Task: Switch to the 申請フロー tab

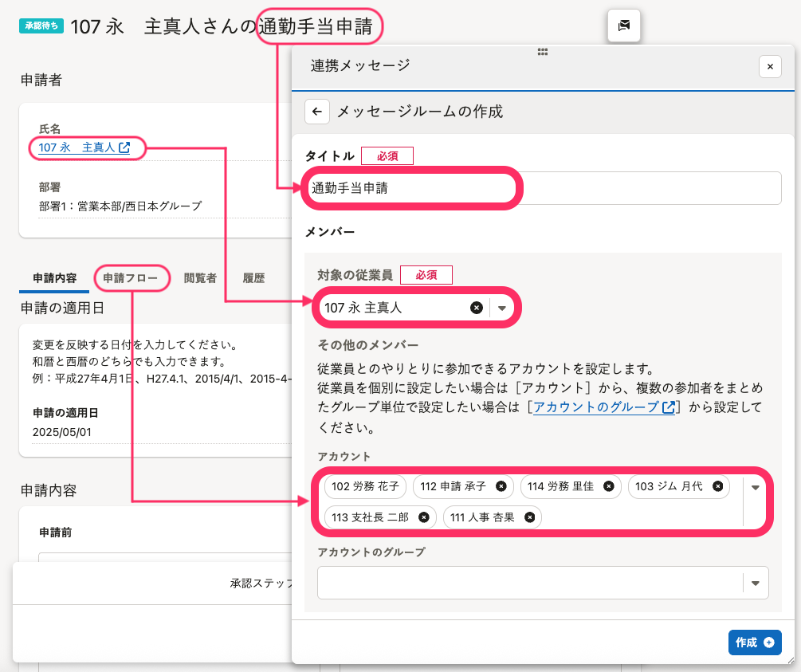Action: 132,278
